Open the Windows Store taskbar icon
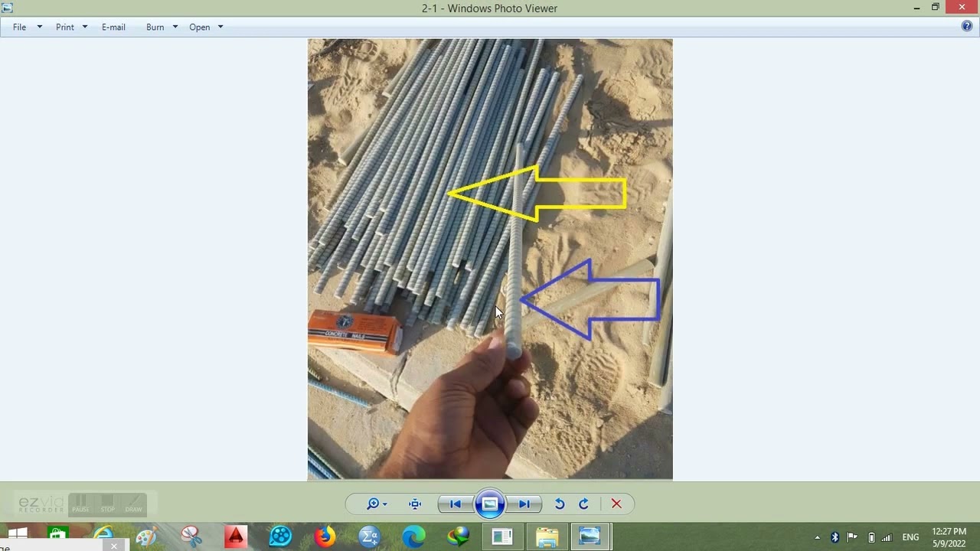Screen dimensions: 980x551 pos(57,536)
